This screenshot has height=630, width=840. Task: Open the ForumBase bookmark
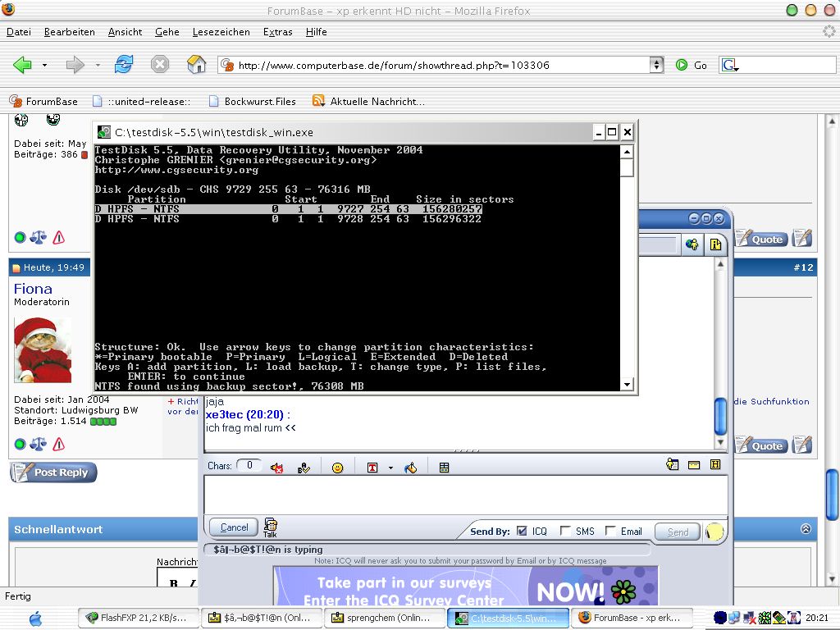pyautogui.click(x=43, y=101)
